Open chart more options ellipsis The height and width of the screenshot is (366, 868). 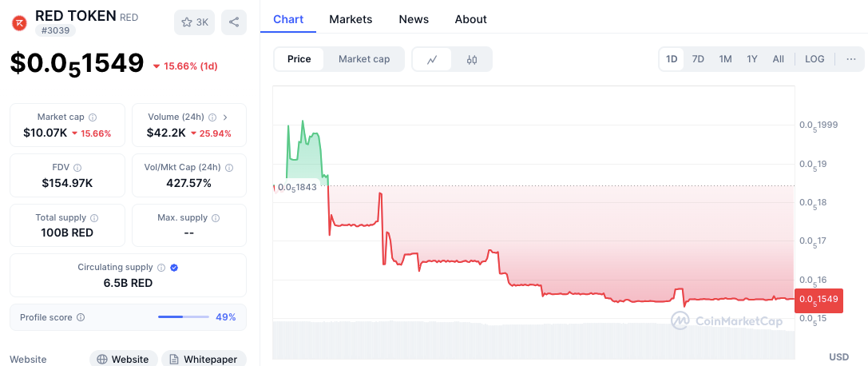(851, 59)
